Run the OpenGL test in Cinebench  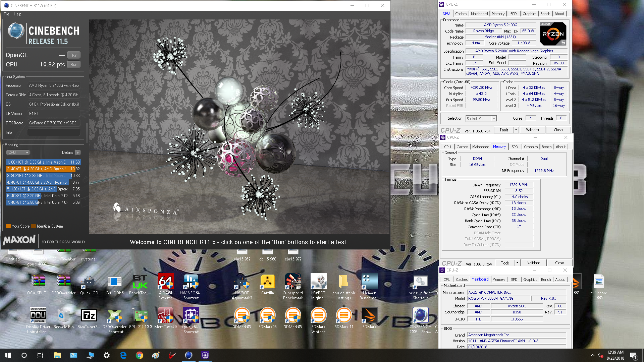pos(74,55)
